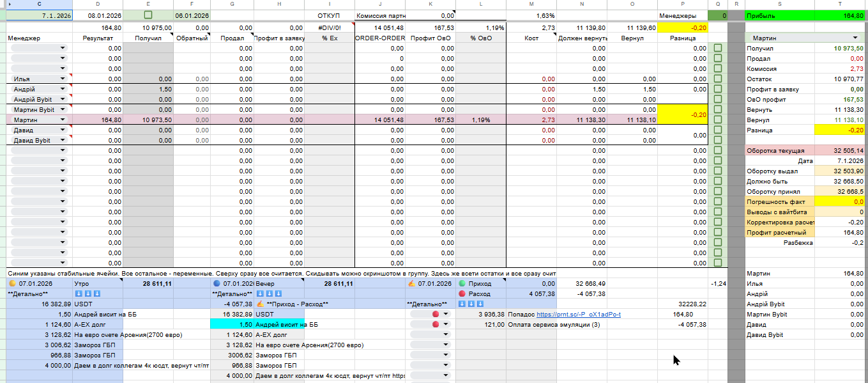Click the red circle in the Попадос row
The width and height of the screenshot is (868, 383).
[436, 314]
